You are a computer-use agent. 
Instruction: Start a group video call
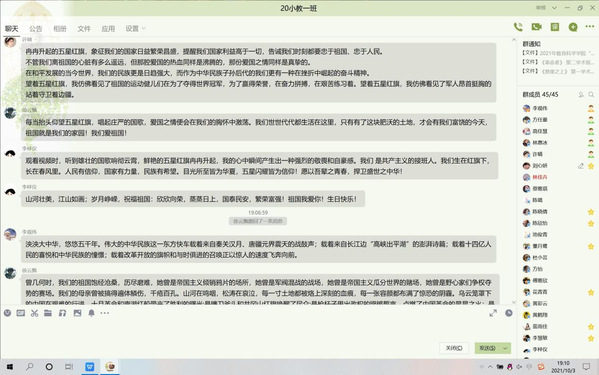(x=536, y=27)
